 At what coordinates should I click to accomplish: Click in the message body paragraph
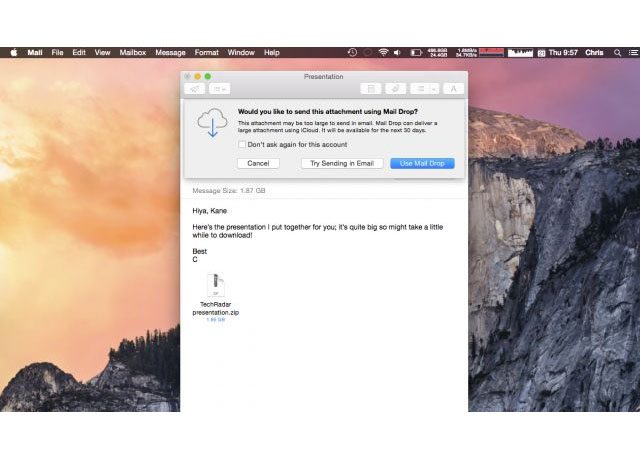pyautogui.click(x=318, y=231)
